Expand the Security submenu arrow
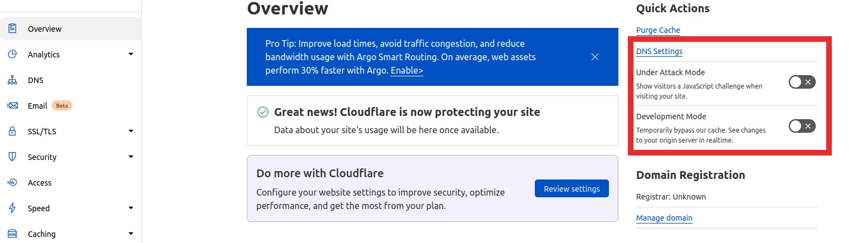Screen dimensions: 868x243 [131, 157]
